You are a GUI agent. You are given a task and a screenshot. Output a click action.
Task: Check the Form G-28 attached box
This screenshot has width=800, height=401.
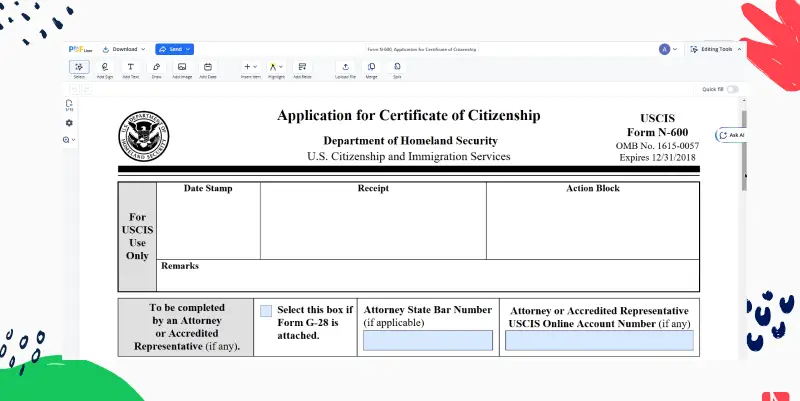[x=266, y=311]
